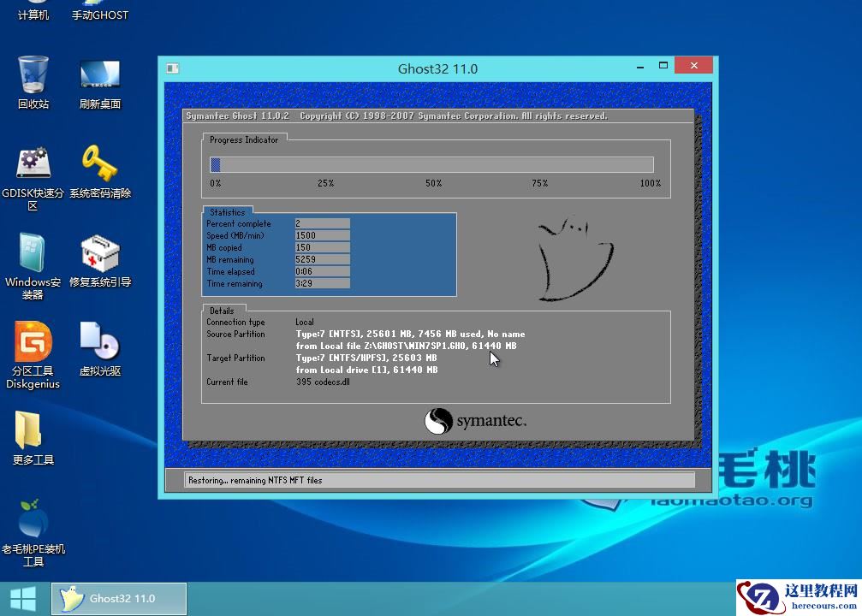This screenshot has width=862, height=616.
Task: Click the Progress Indicator bar
Action: point(432,164)
